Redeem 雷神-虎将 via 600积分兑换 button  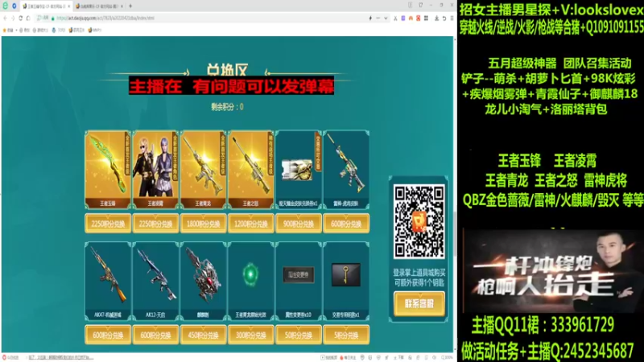pyautogui.click(x=346, y=224)
